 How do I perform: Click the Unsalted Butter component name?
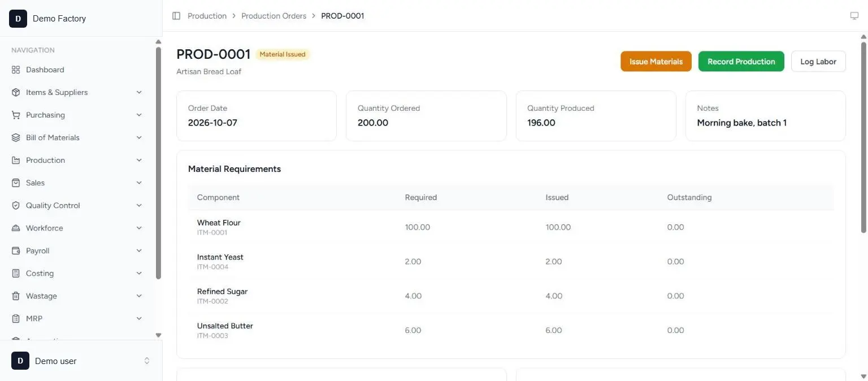click(x=225, y=326)
